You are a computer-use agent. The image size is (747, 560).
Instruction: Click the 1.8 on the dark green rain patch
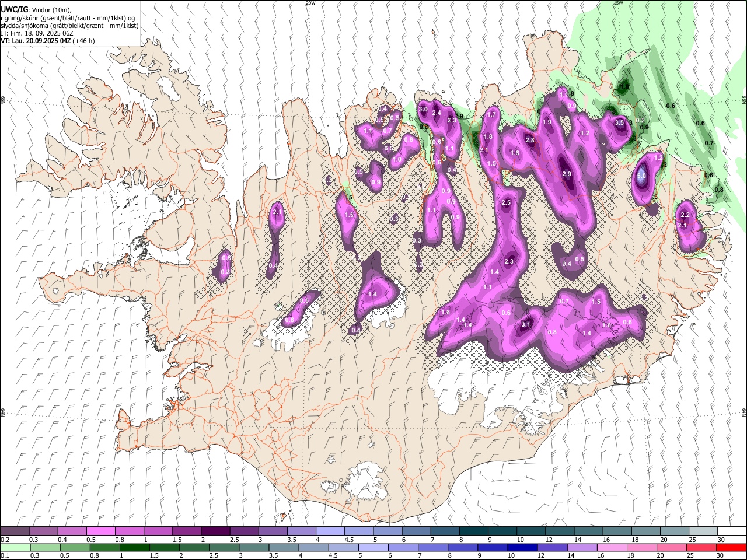coord(624,87)
